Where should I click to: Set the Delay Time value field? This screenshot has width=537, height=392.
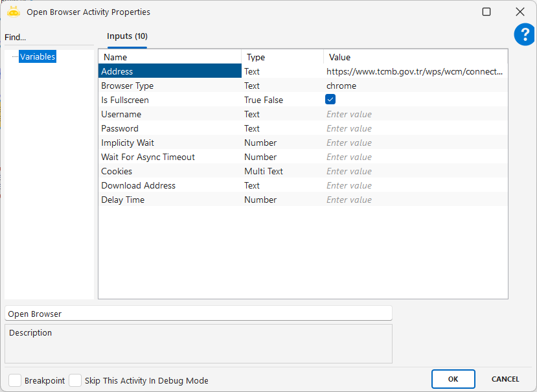tap(415, 200)
